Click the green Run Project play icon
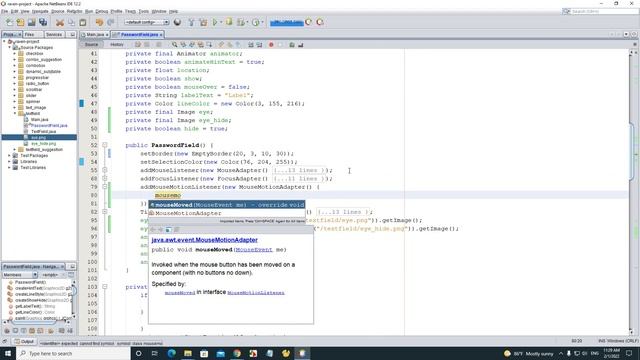The width and height of the screenshot is (640, 360). pyautogui.click(x=215, y=22)
